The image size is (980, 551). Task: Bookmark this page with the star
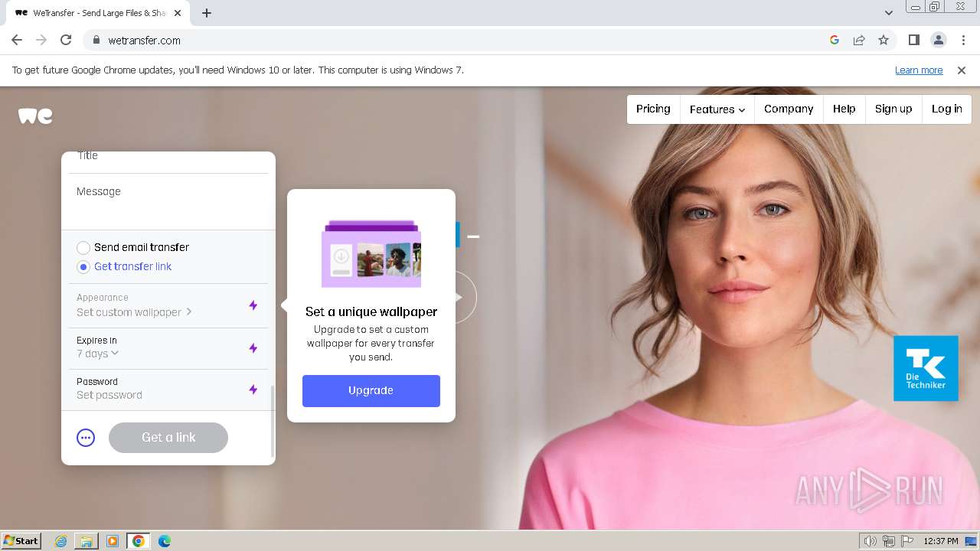[884, 40]
